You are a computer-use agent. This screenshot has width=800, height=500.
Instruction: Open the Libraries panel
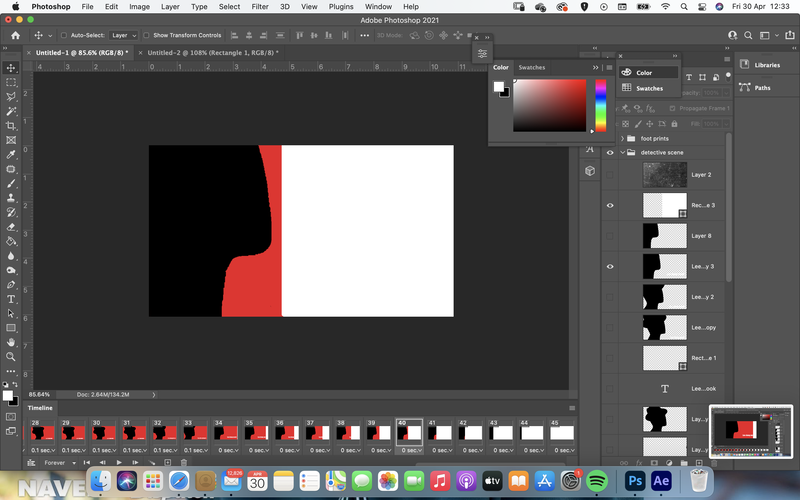[760, 65]
